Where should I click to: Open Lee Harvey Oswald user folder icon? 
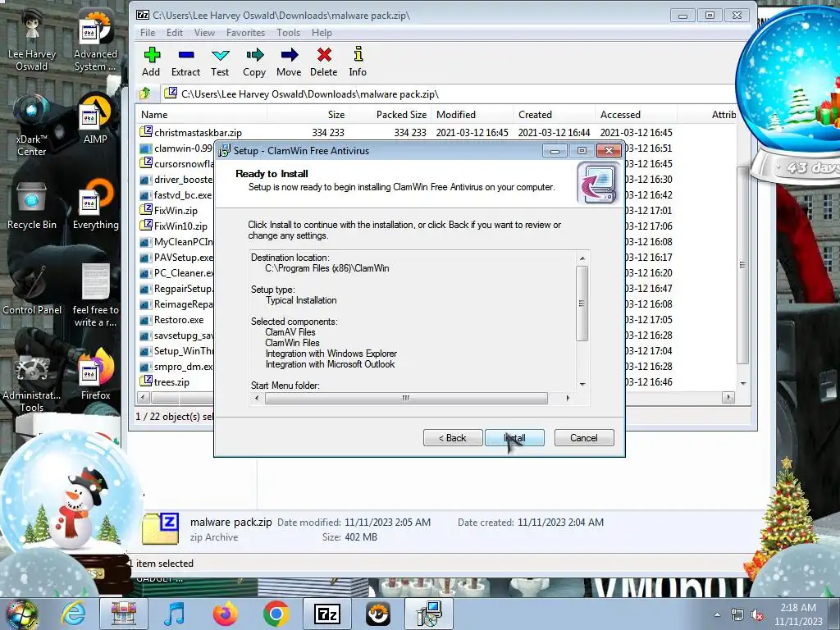click(32, 41)
